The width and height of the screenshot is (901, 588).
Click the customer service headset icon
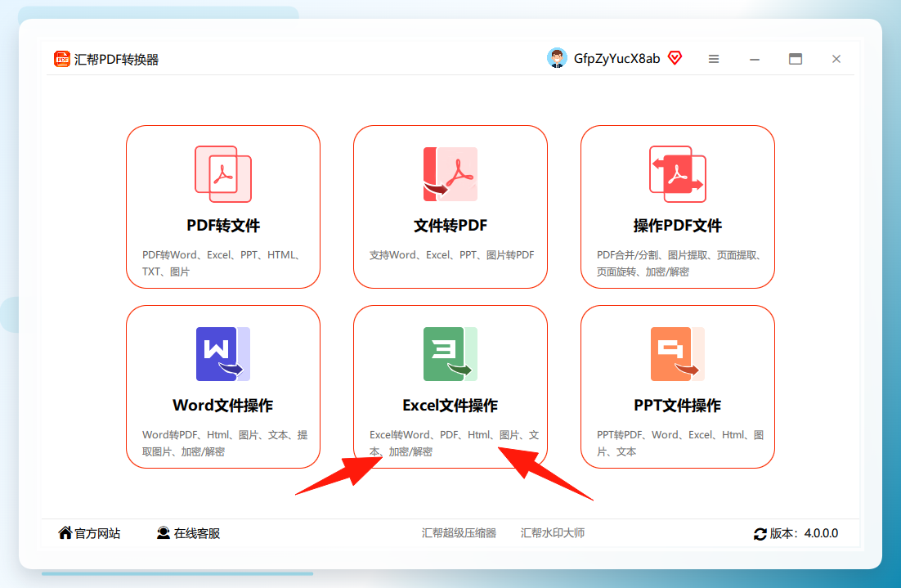164,533
